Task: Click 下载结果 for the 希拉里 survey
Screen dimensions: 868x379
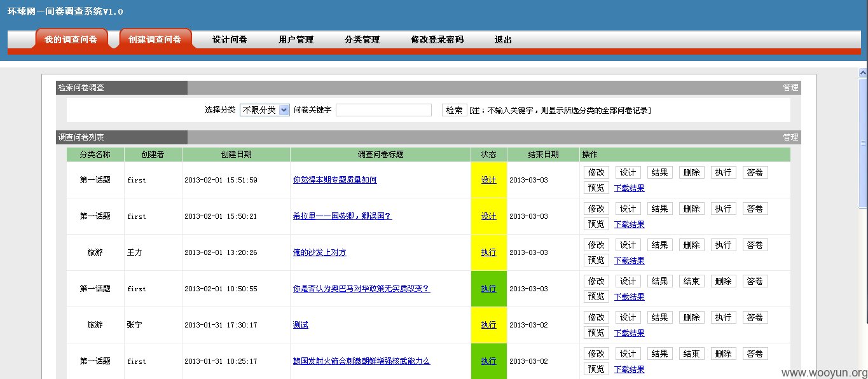Action: click(629, 224)
